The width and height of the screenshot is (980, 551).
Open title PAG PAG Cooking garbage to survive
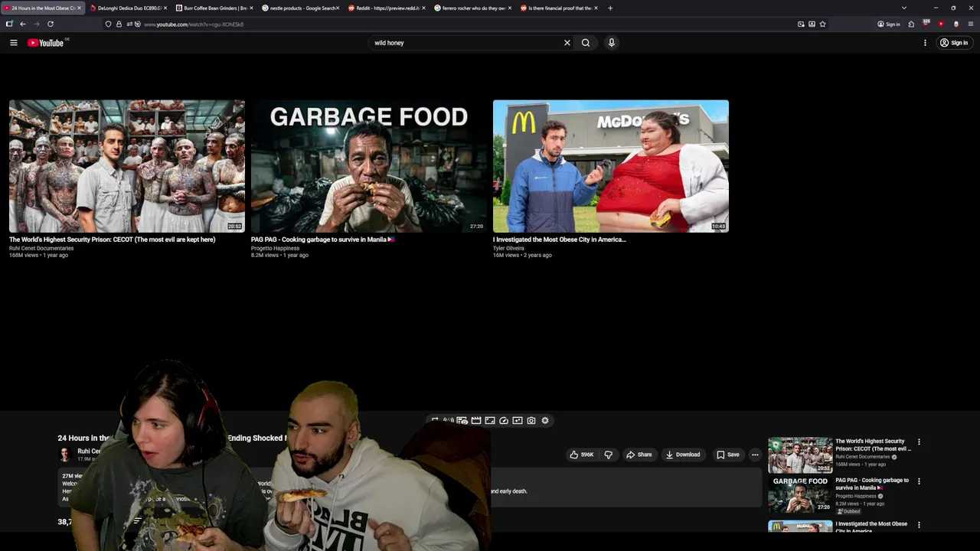[322, 240]
